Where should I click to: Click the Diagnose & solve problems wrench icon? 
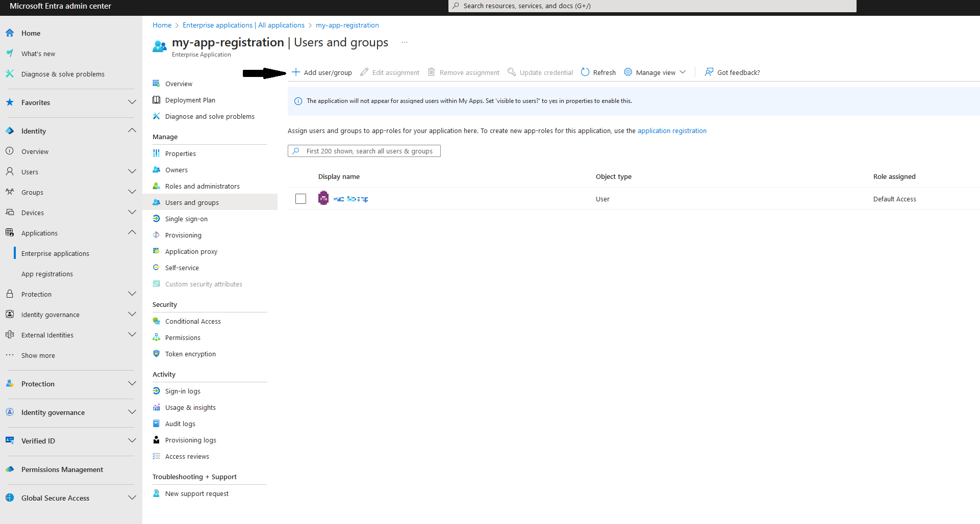tap(10, 73)
